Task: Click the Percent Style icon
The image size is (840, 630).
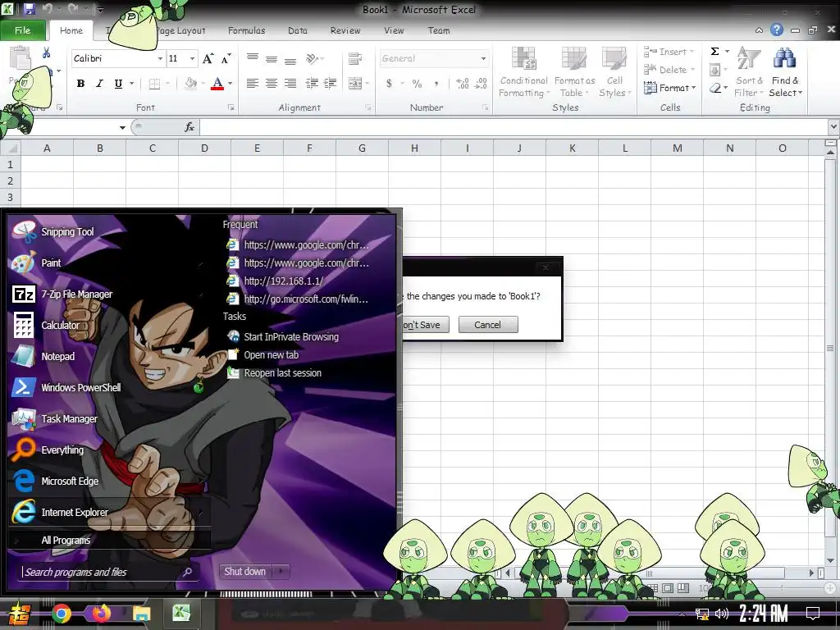Action: 418,83
